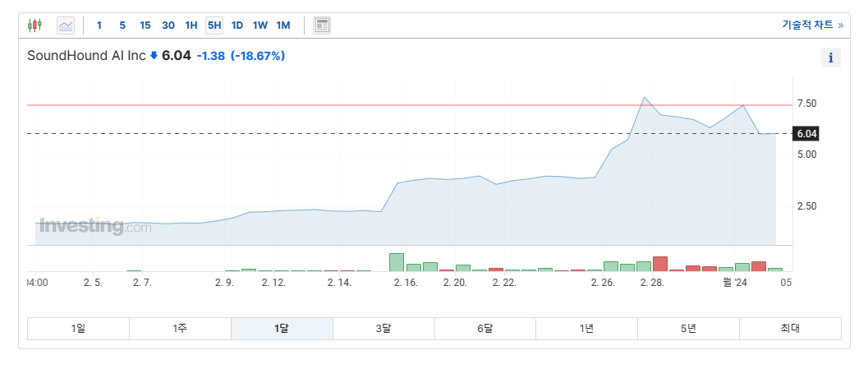The image size is (868, 369).
Task: Choose the 1년 time range tab
Action: tap(587, 329)
